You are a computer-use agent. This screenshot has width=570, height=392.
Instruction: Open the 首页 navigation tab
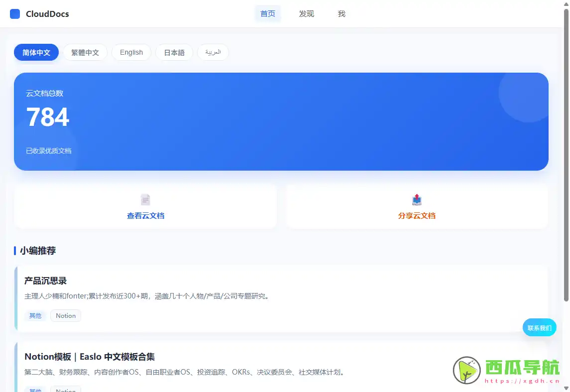click(x=268, y=13)
